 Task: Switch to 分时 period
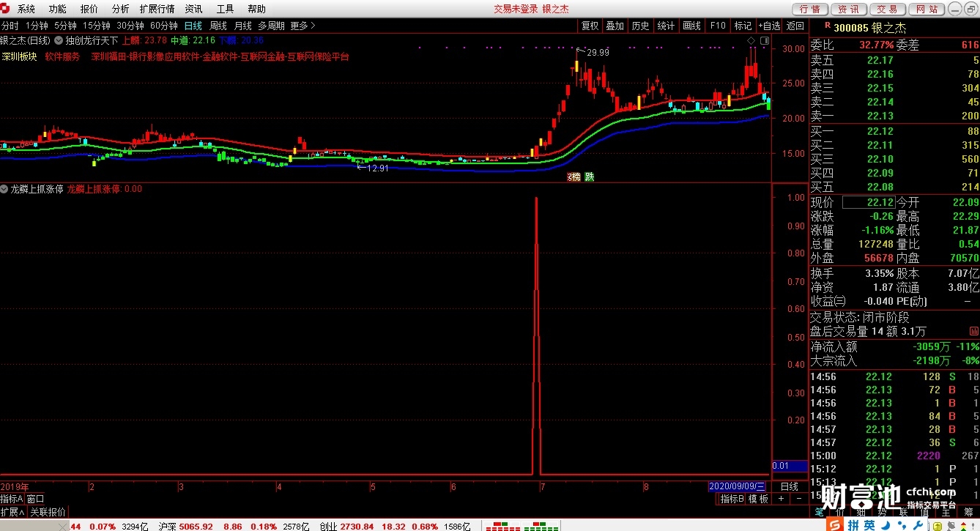click(10, 26)
